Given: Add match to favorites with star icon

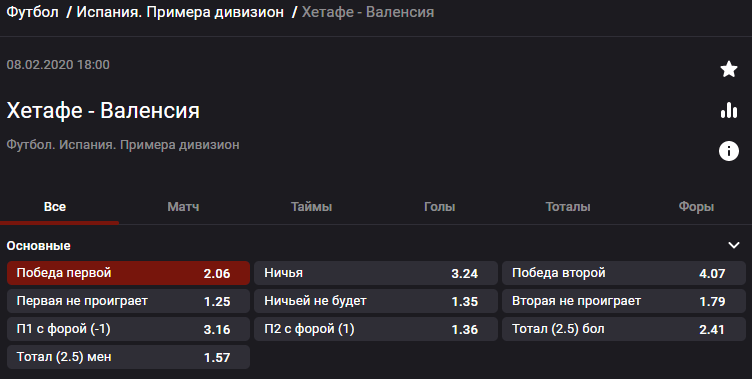Looking at the screenshot, I should click(x=728, y=70).
